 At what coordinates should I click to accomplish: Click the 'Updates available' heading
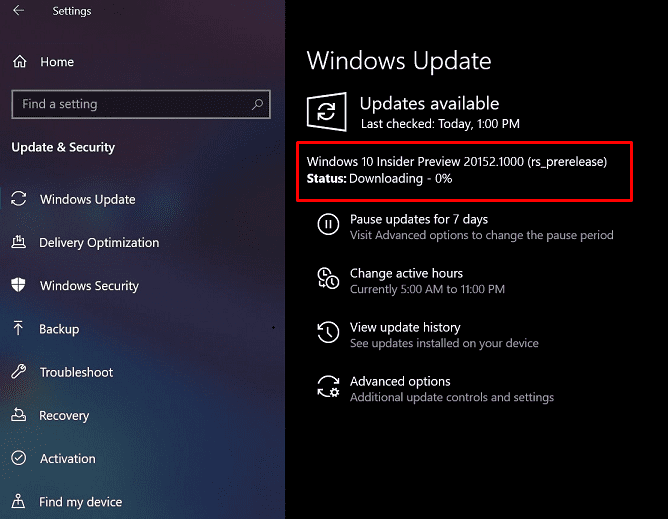[429, 104]
